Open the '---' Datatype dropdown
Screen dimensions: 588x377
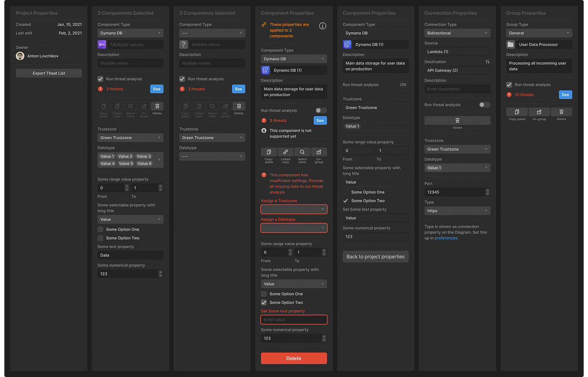pyautogui.click(x=212, y=156)
